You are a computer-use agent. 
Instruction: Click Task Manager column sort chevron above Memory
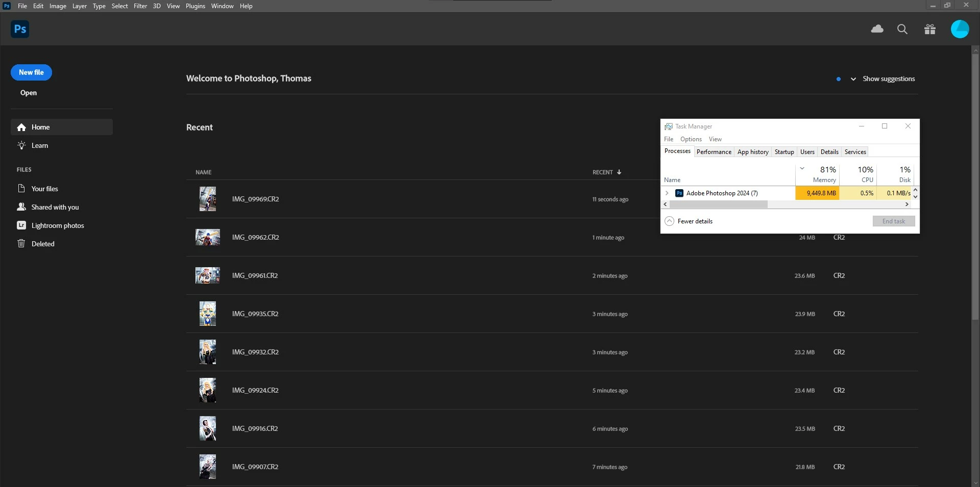click(x=802, y=168)
